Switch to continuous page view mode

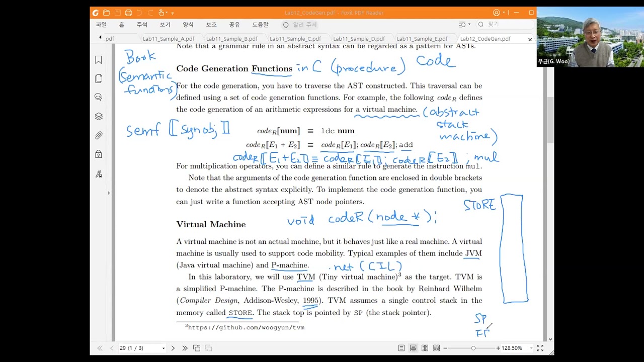pos(413,348)
